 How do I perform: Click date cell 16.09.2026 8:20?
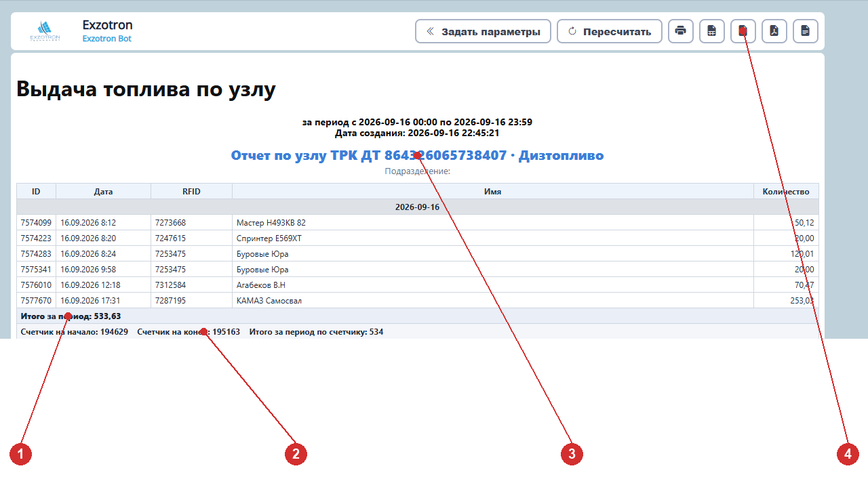point(103,238)
